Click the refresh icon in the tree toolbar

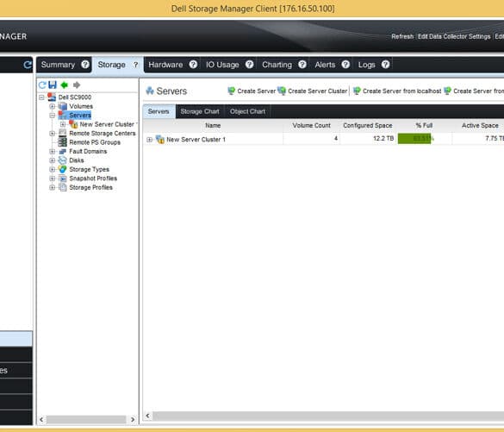coord(42,85)
